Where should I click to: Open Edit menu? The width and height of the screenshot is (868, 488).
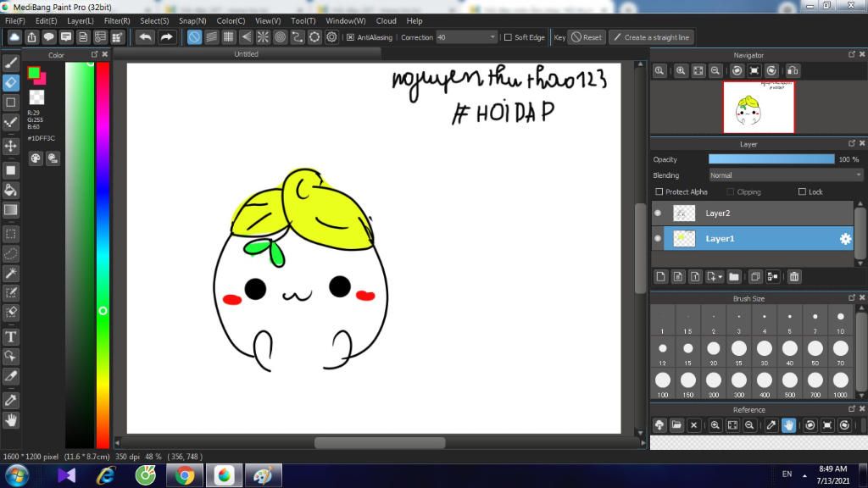[46, 20]
